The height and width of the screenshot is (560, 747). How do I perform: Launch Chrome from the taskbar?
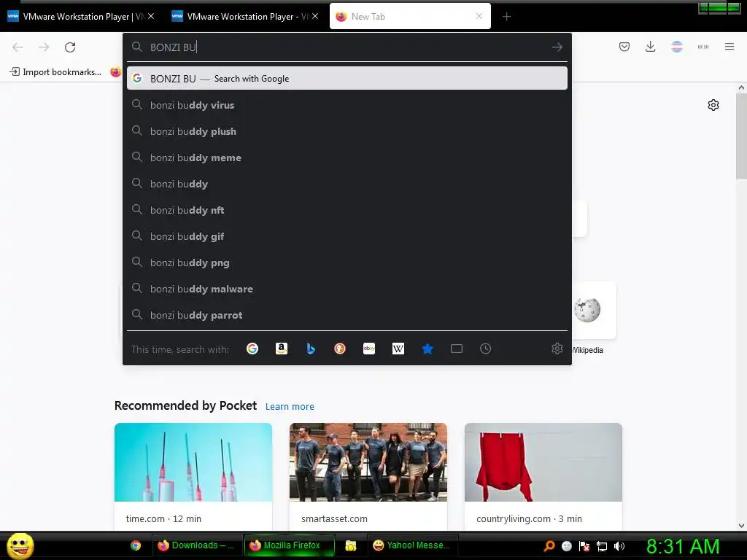click(136, 545)
